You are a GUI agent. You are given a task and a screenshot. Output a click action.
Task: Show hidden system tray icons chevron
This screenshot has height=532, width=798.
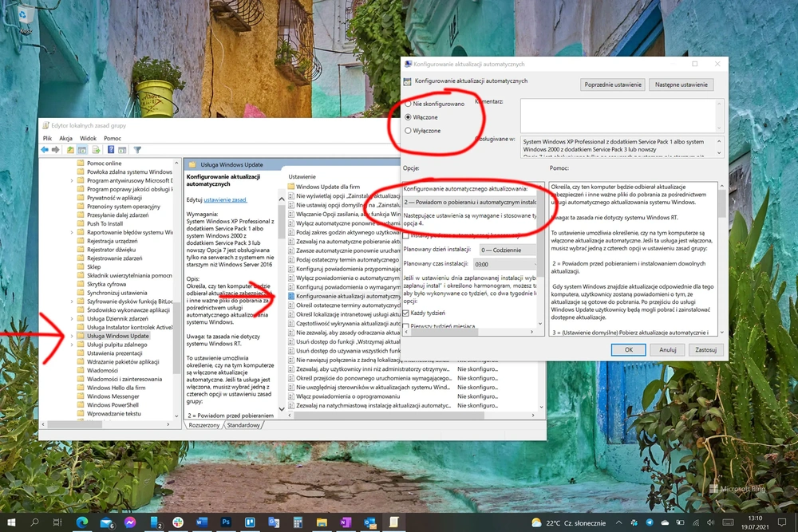[619, 522]
